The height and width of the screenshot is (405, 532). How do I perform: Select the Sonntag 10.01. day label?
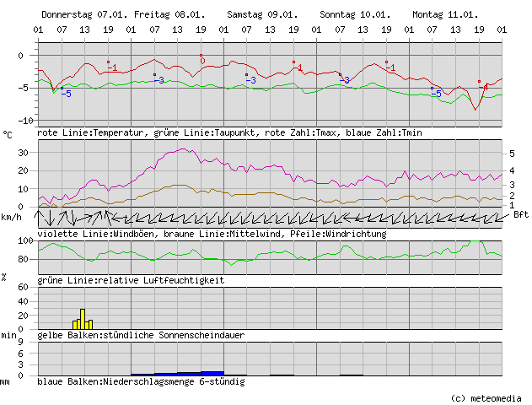click(x=355, y=15)
